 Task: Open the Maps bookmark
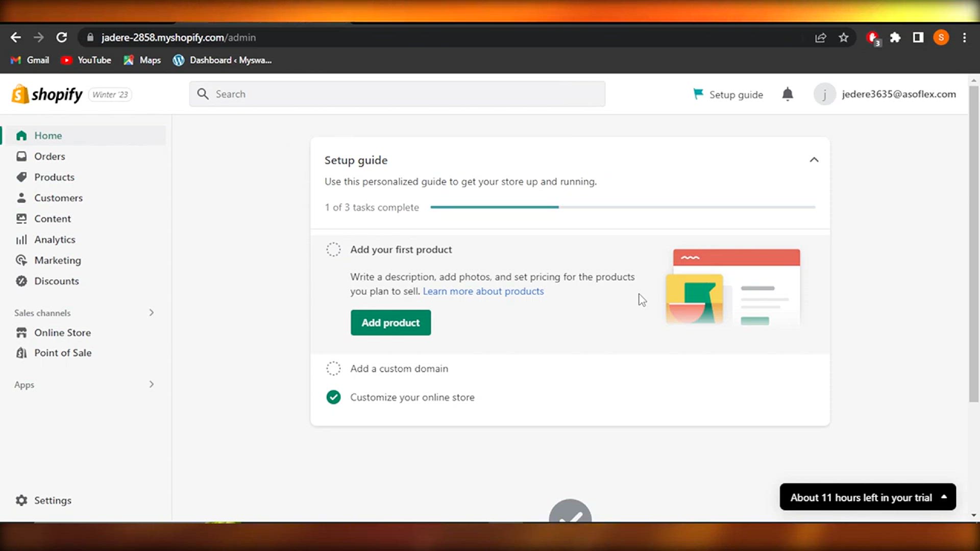(x=142, y=60)
